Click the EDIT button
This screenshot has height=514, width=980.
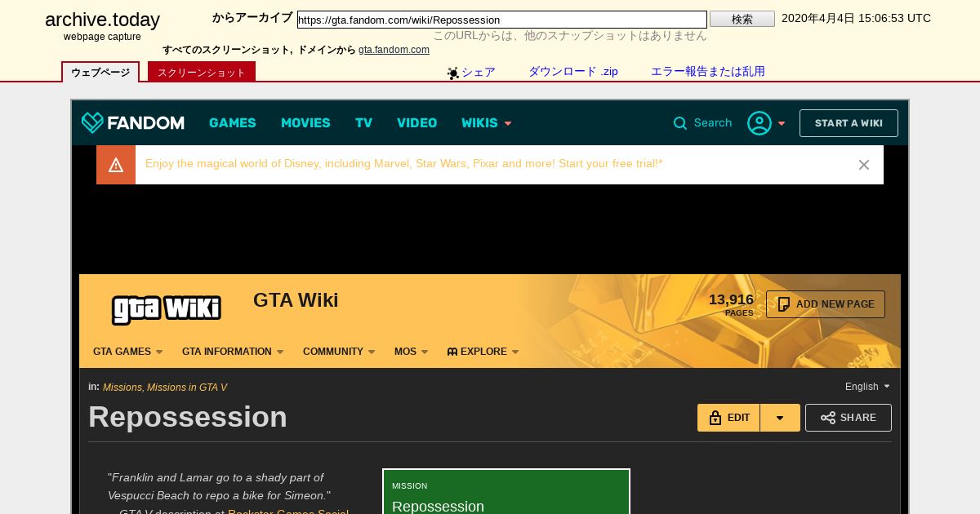[x=728, y=418]
